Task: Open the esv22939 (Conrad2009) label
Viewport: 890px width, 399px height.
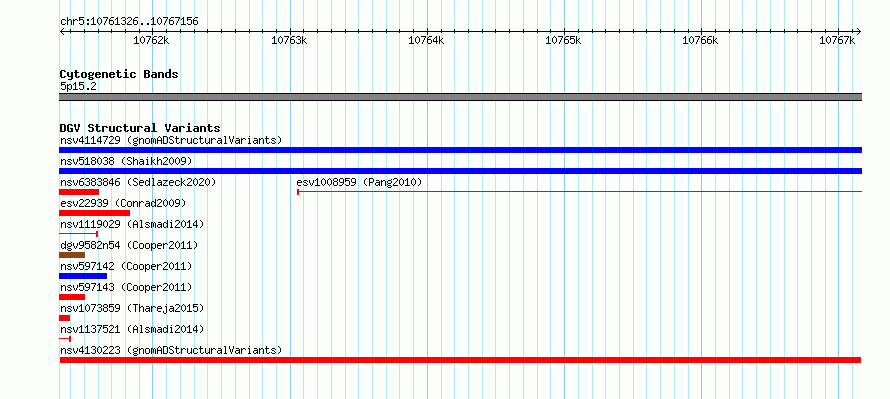Action: (x=123, y=203)
